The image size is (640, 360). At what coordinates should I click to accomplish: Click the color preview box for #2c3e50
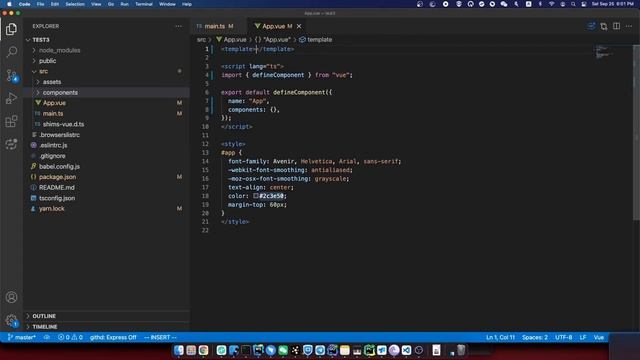coord(256,196)
